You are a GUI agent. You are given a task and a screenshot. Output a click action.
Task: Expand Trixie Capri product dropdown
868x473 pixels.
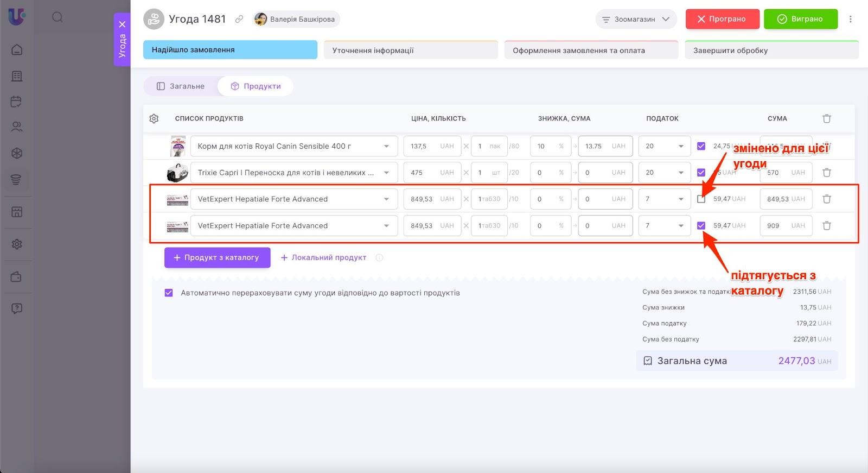(x=386, y=173)
